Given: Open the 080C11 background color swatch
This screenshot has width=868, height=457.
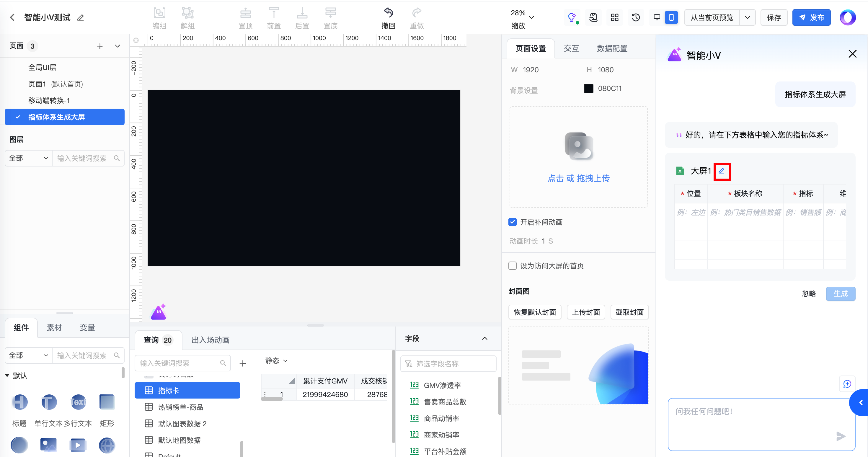Looking at the screenshot, I should [588, 89].
